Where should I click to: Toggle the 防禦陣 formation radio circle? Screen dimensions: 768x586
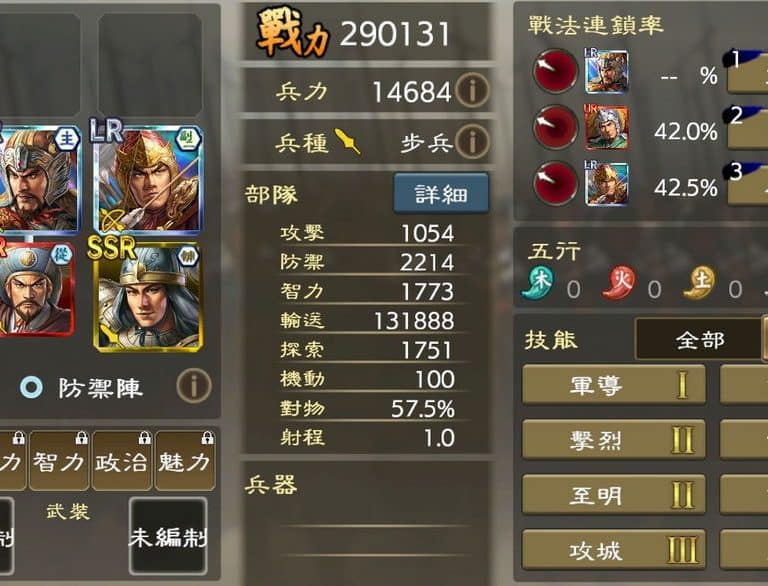pos(31,388)
